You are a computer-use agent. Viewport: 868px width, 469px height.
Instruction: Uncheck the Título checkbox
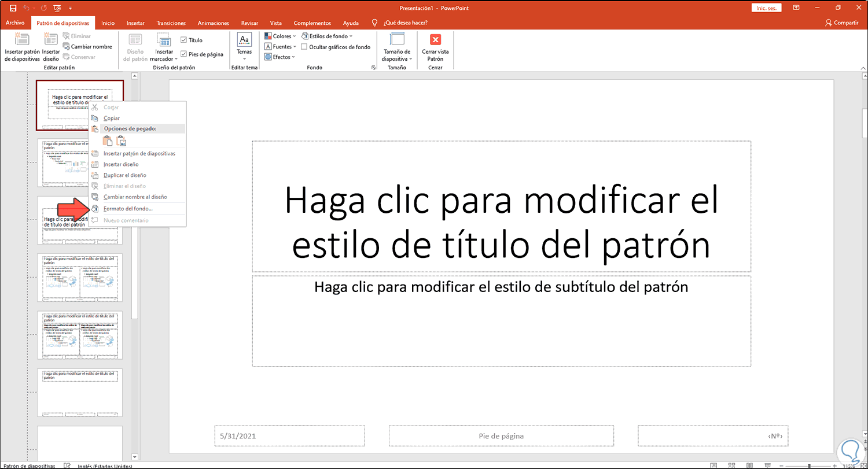pos(183,40)
